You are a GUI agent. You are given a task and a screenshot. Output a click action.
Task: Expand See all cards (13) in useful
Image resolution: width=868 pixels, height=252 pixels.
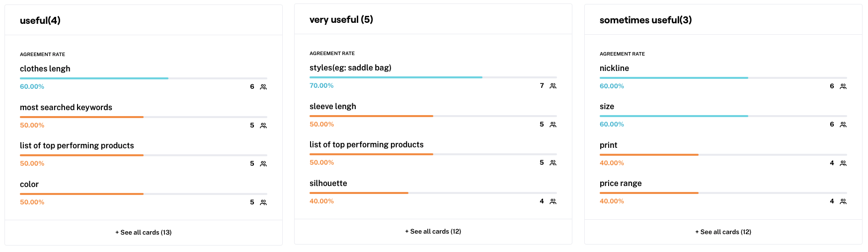click(144, 232)
